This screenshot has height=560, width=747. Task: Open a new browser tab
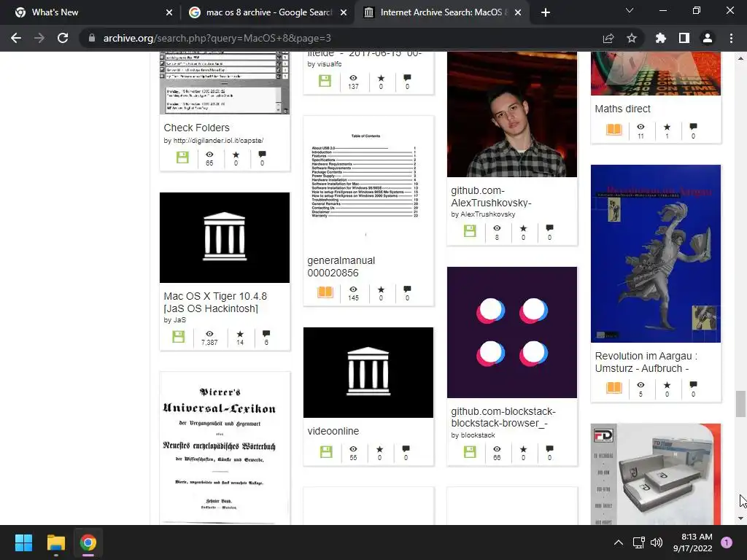pyautogui.click(x=546, y=12)
